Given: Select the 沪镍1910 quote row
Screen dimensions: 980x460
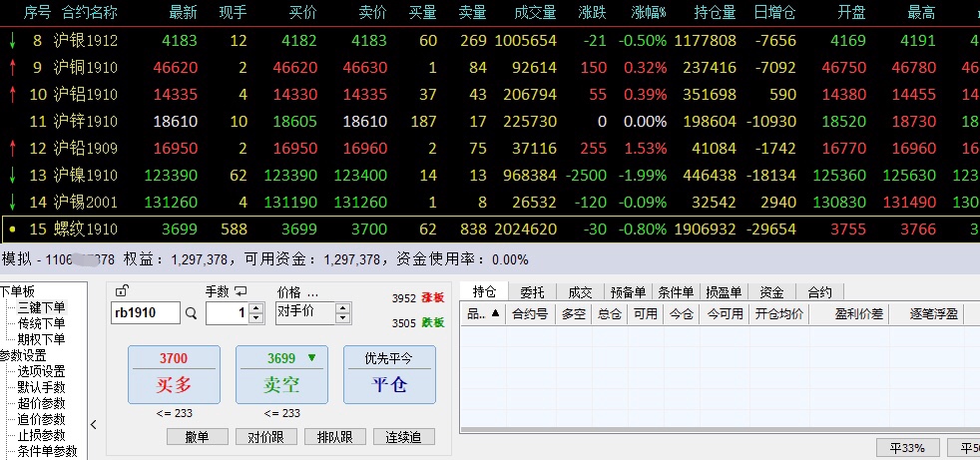Looking at the screenshot, I should (x=490, y=175).
